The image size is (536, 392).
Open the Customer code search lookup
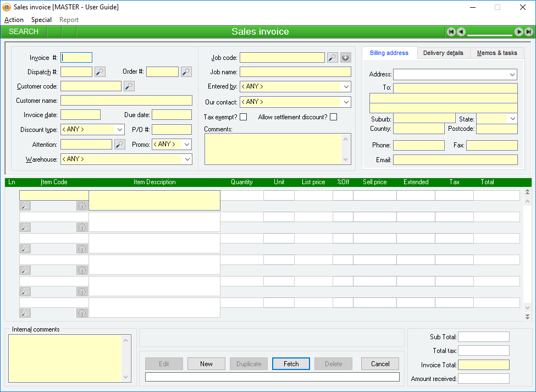click(x=129, y=86)
